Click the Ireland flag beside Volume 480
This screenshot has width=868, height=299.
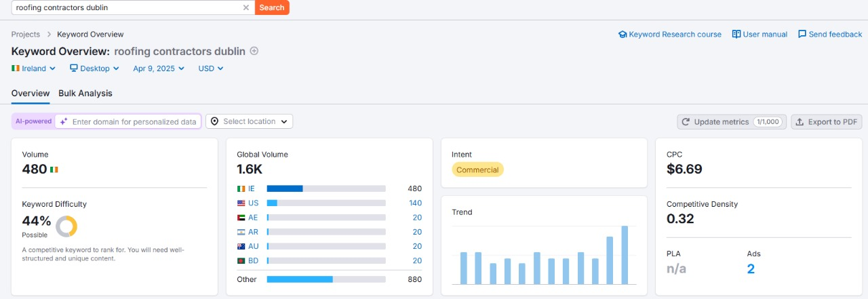54,170
